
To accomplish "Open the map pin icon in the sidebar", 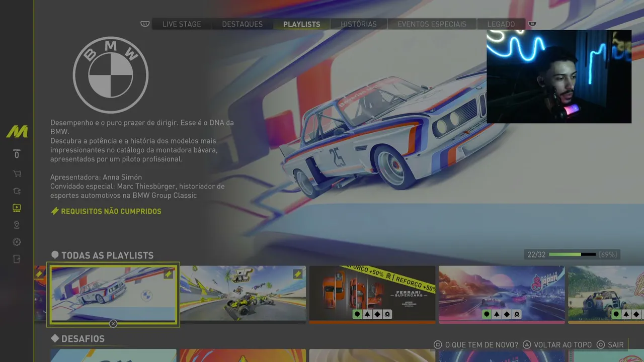I will 17,225.
